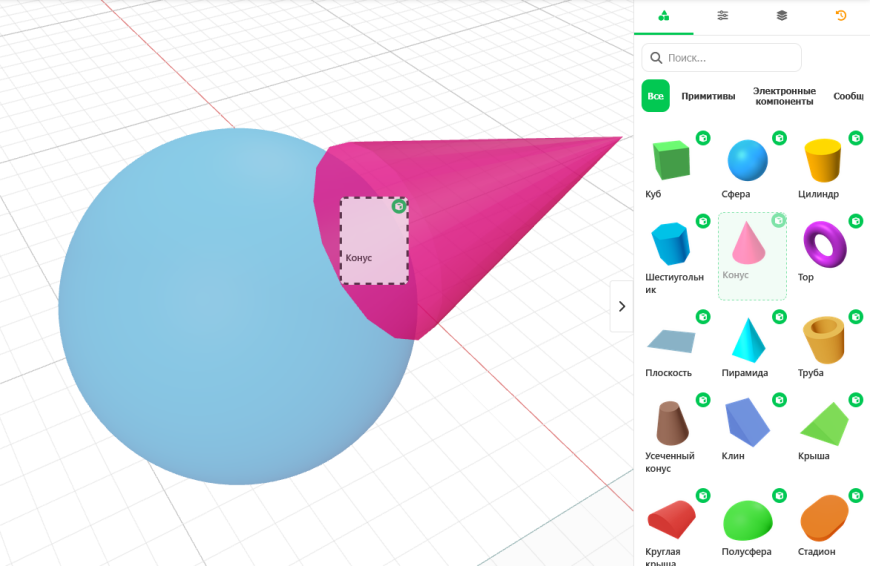The image size is (870, 566).
Task: Collapse the side panel with arrow
Action: pyautogui.click(x=622, y=306)
